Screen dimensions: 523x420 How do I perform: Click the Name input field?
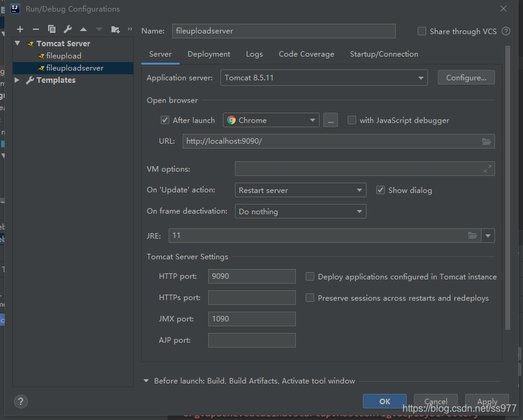(x=284, y=31)
